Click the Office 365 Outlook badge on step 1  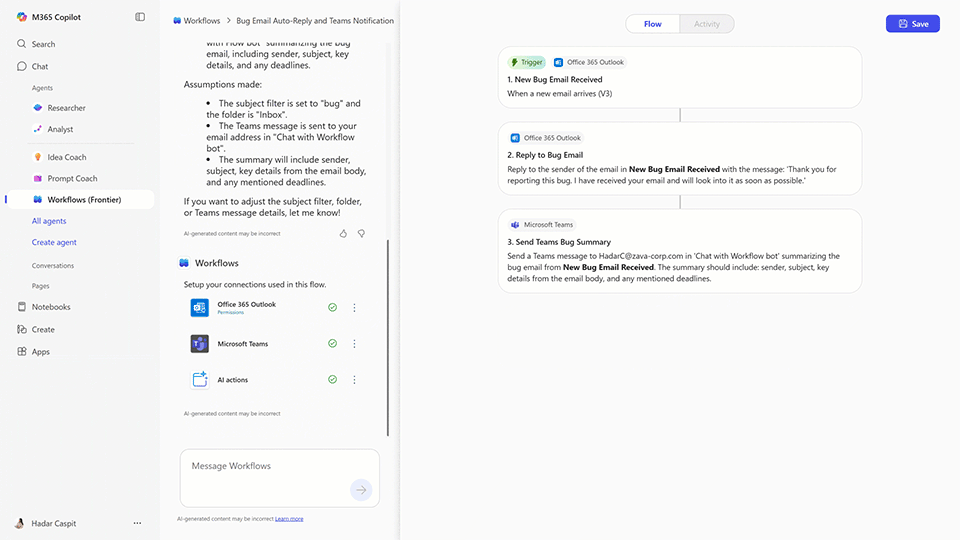(x=588, y=62)
